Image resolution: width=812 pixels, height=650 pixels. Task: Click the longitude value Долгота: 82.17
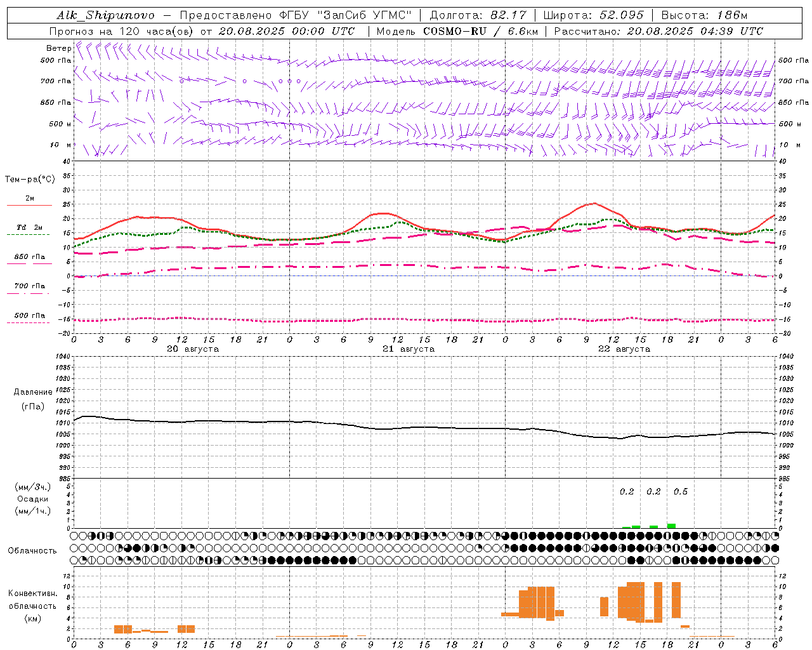[x=478, y=15]
